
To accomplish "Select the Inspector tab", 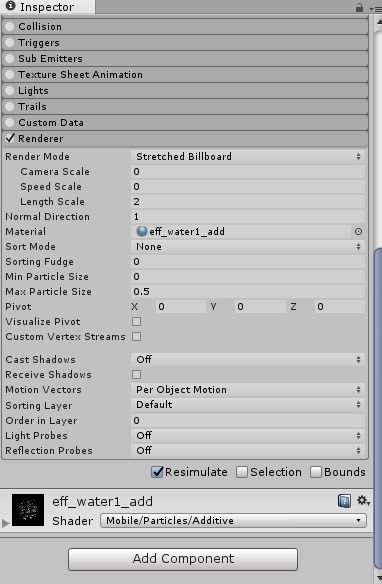I will [47, 7].
